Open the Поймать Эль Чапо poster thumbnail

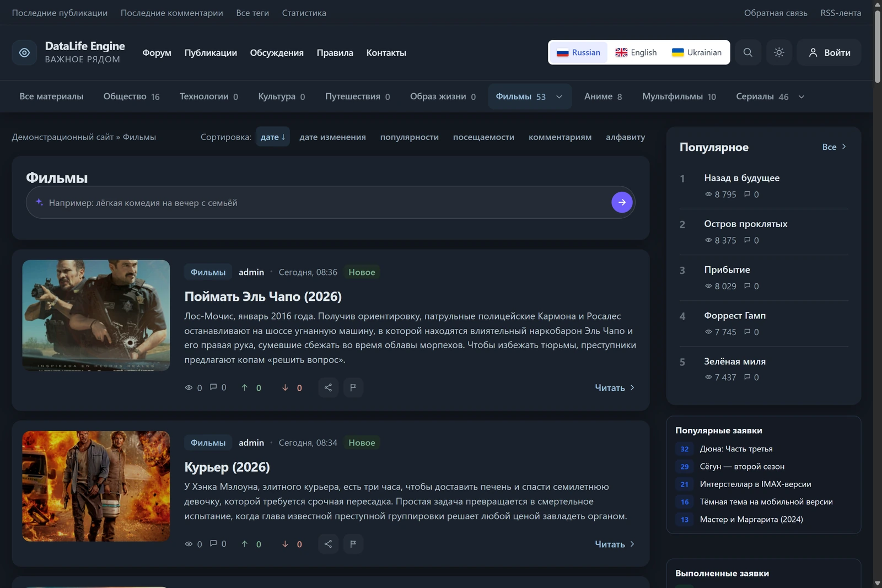(x=96, y=315)
